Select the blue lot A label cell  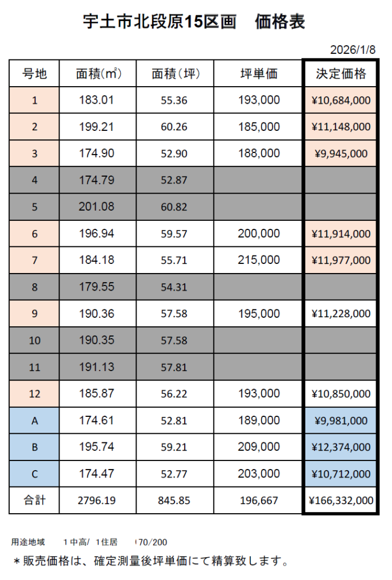(34, 421)
